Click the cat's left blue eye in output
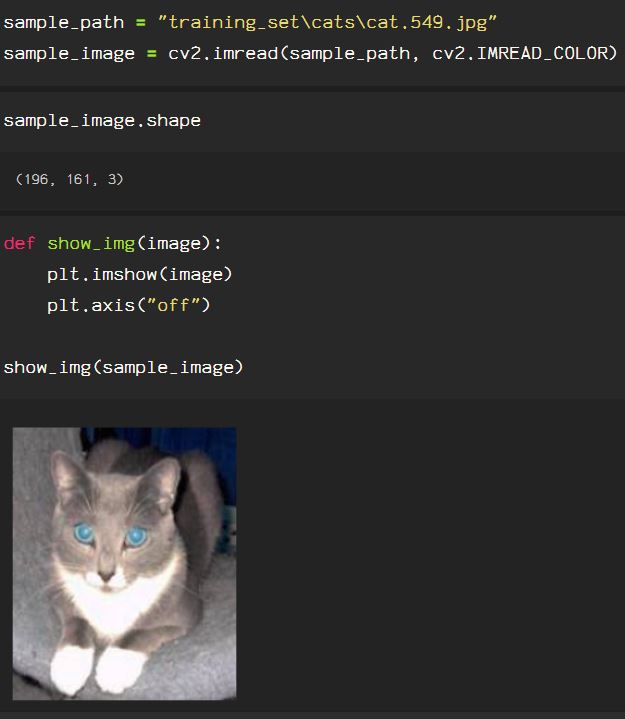625x719 pixels. pos(84,533)
